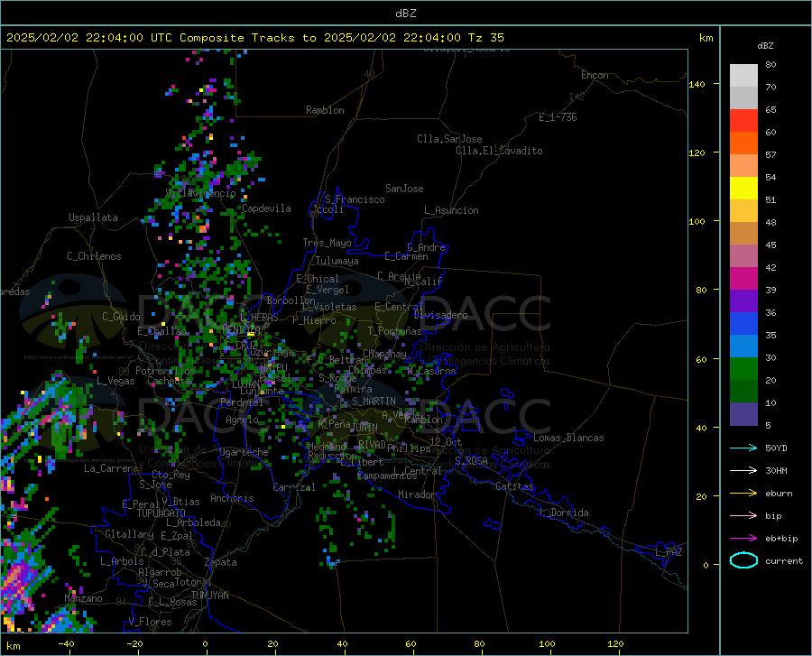Click the 'La_Carrera' map label
Viewport: 812px width, 656px height.
[x=111, y=468]
